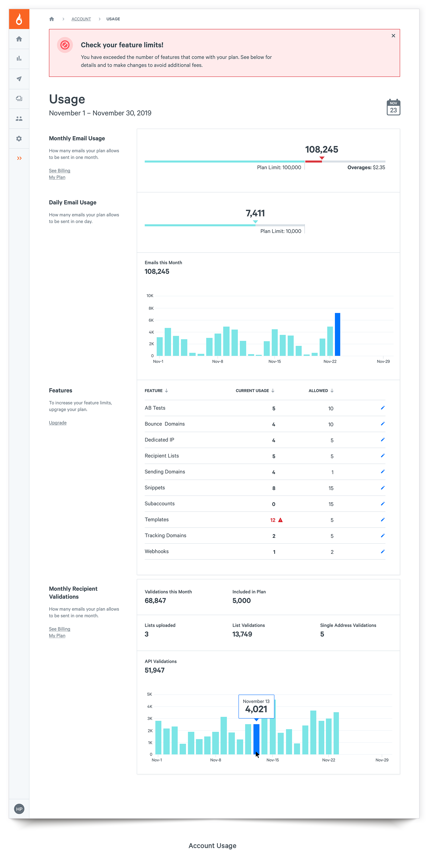Click the paper plane sidebar icon
The width and height of the screenshot is (430, 868).
coord(19,79)
